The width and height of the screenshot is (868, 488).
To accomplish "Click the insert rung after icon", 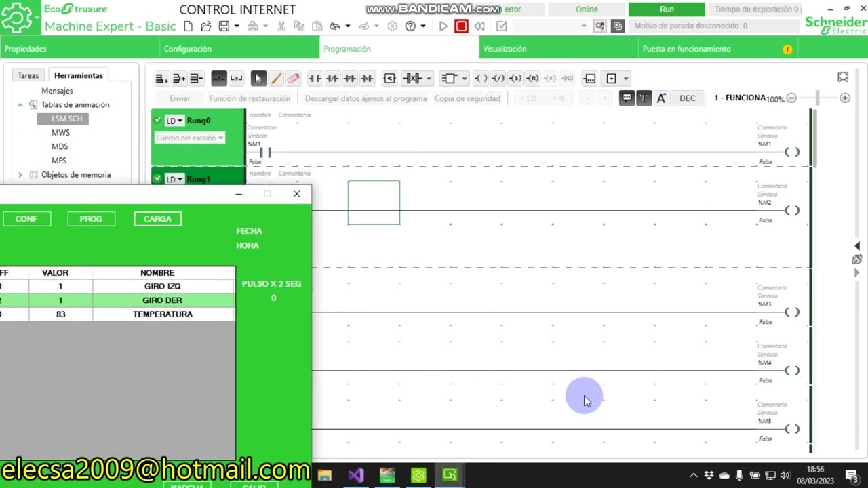I will [x=179, y=79].
